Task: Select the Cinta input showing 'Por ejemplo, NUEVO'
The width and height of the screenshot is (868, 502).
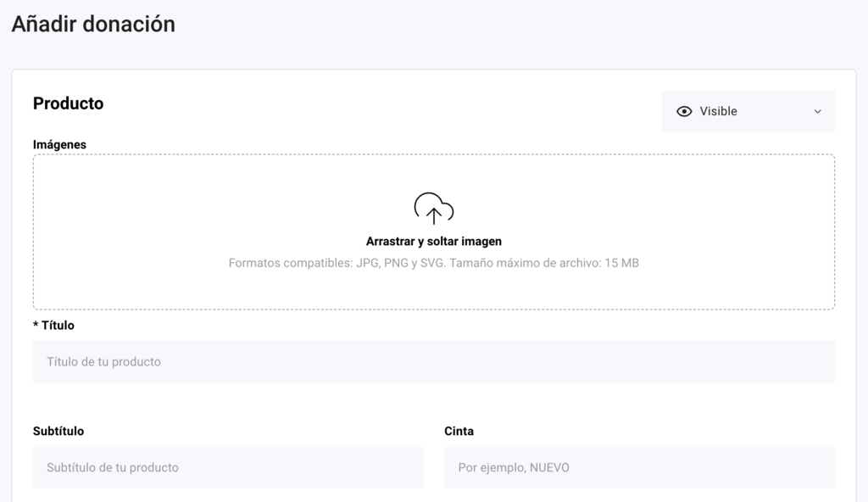Action: (x=639, y=467)
